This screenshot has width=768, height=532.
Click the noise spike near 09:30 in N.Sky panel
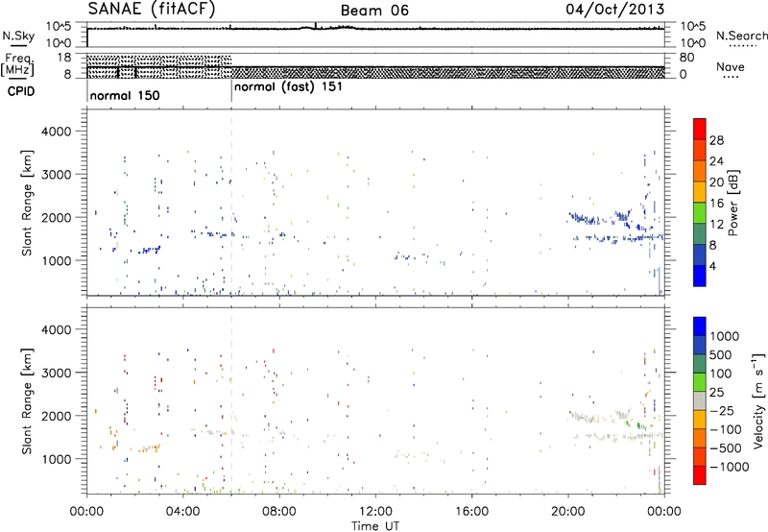click(x=316, y=26)
